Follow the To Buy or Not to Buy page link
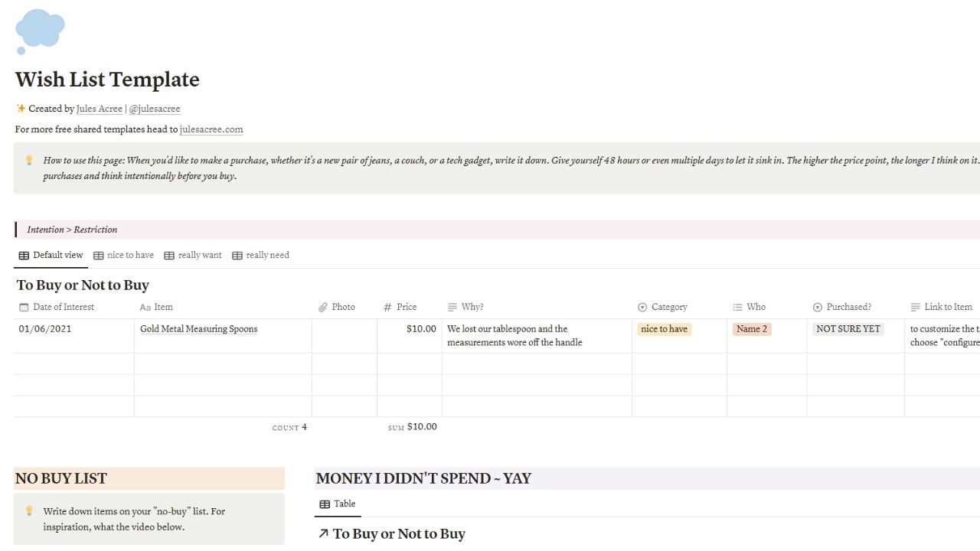This screenshot has width=980, height=551. pyautogui.click(x=397, y=533)
